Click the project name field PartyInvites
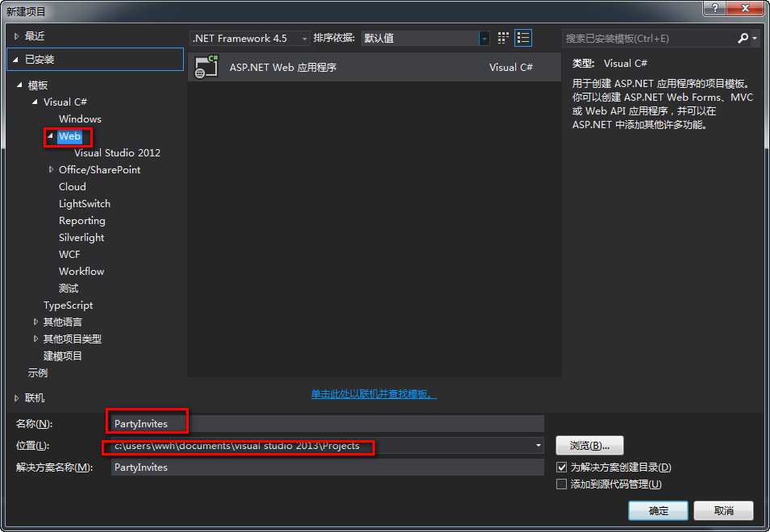 coord(327,423)
